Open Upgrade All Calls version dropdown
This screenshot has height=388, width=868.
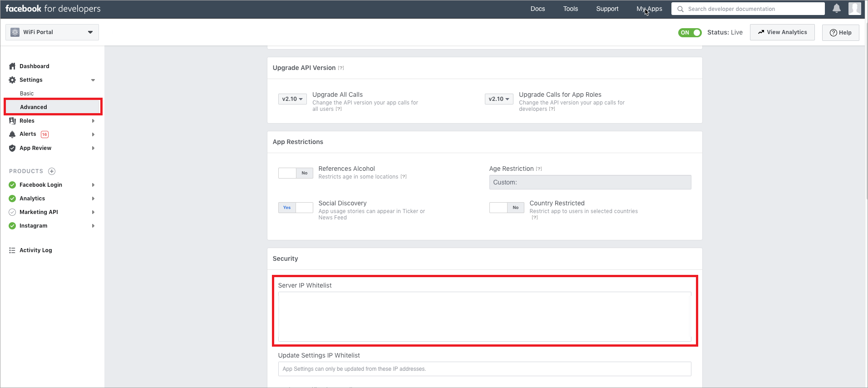pyautogui.click(x=292, y=99)
